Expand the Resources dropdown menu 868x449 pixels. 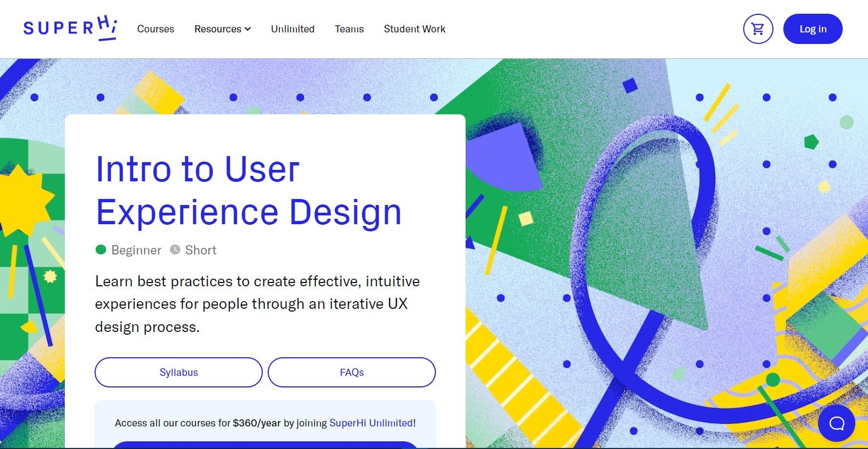click(x=223, y=29)
